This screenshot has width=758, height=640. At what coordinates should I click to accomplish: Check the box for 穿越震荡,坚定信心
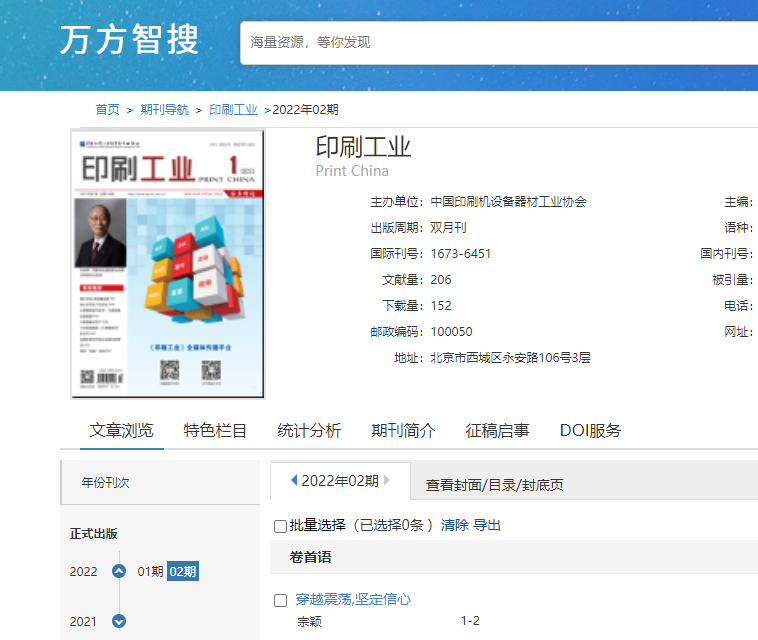pos(280,600)
